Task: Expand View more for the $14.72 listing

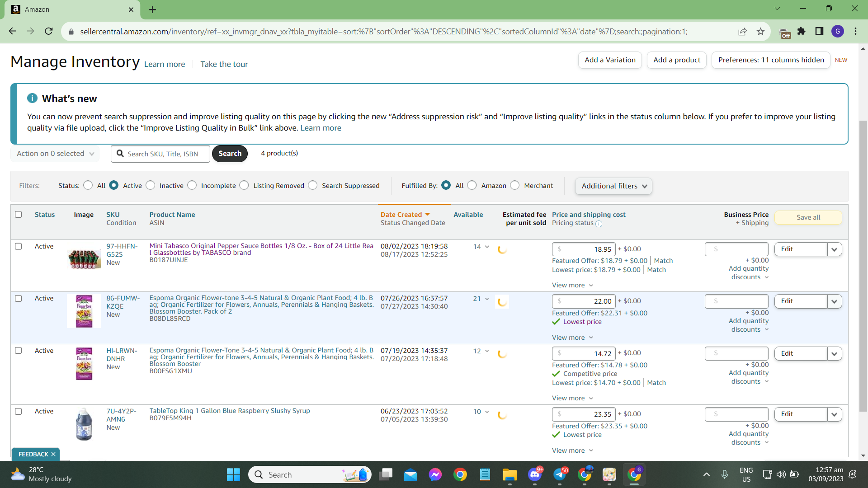Action: 572,398
